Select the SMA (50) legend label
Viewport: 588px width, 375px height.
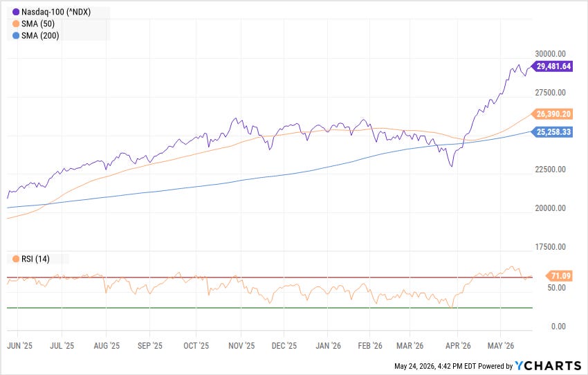click(38, 24)
